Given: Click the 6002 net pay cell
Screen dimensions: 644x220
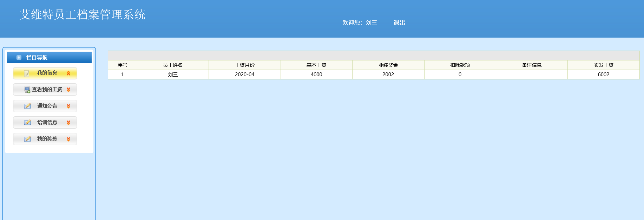Looking at the screenshot, I should coord(604,75).
